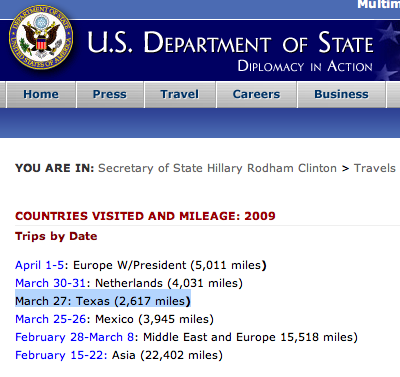Click the highlighted March 27 Texas entry
The width and height of the screenshot is (400, 377).
103,301
